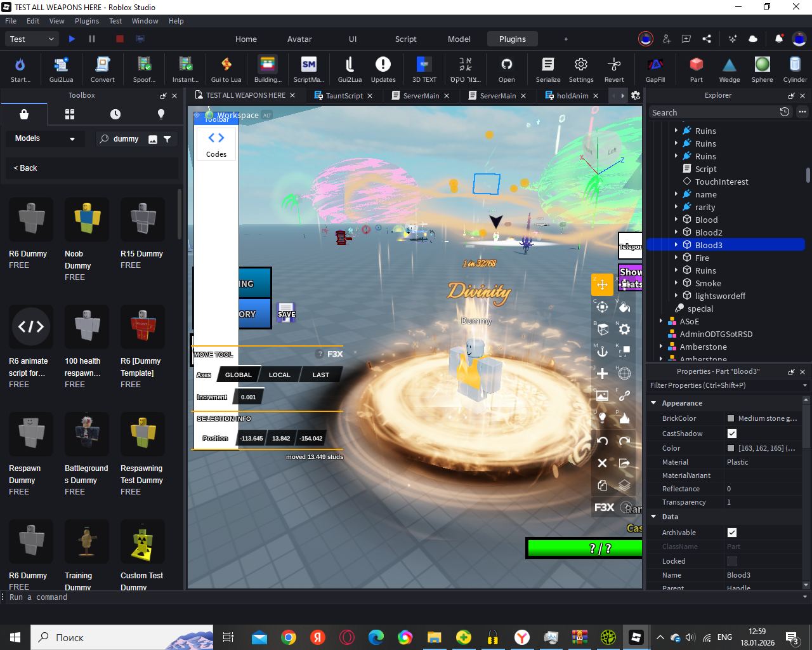The height and width of the screenshot is (650, 812).
Task: Switch to the TauntScript tab
Action: (x=344, y=96)
